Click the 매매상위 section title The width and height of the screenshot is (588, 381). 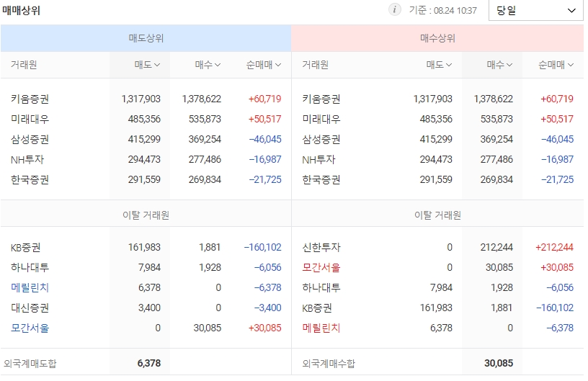click(x=21, y=11)
